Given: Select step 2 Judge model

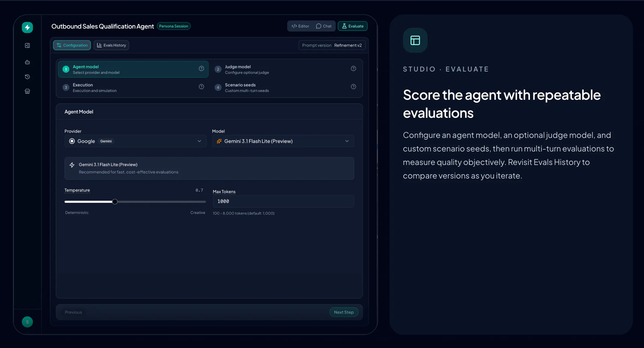Looking at the screenshot, I should [x=285, y=69].
